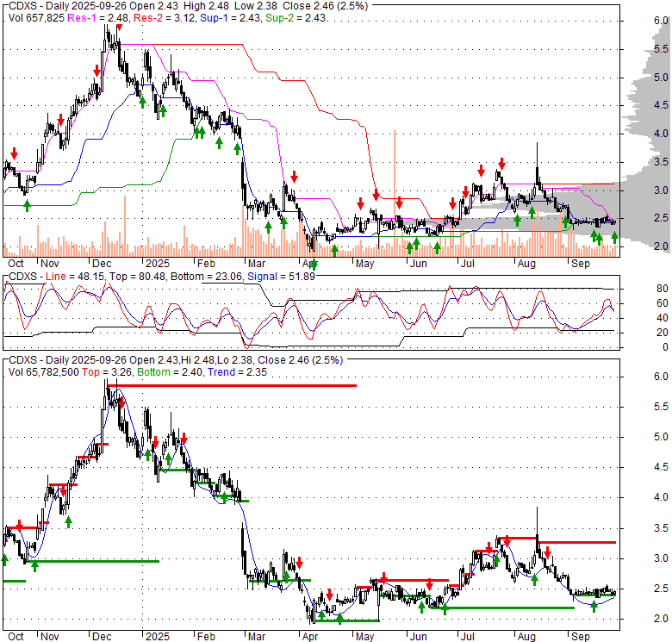
Task: Click the Trend = 2.35 label
Action: pyautogui.click(x=237, y=372)
